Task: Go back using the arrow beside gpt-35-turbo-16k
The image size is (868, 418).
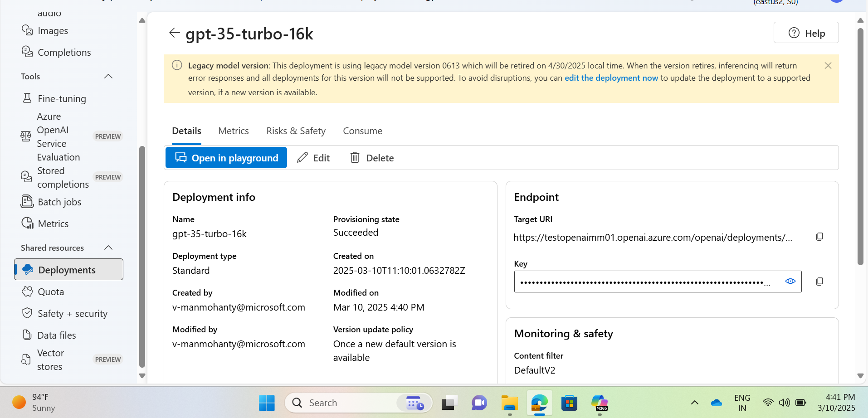Action: point(174,33)
